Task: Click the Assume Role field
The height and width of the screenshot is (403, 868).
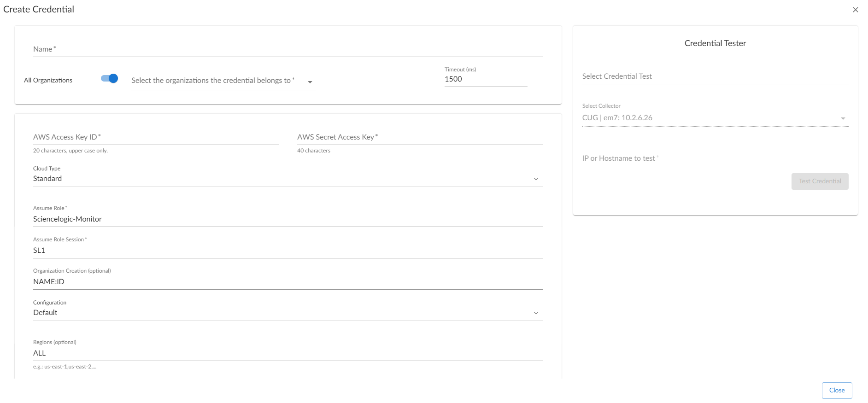Action: coord(287,219)
